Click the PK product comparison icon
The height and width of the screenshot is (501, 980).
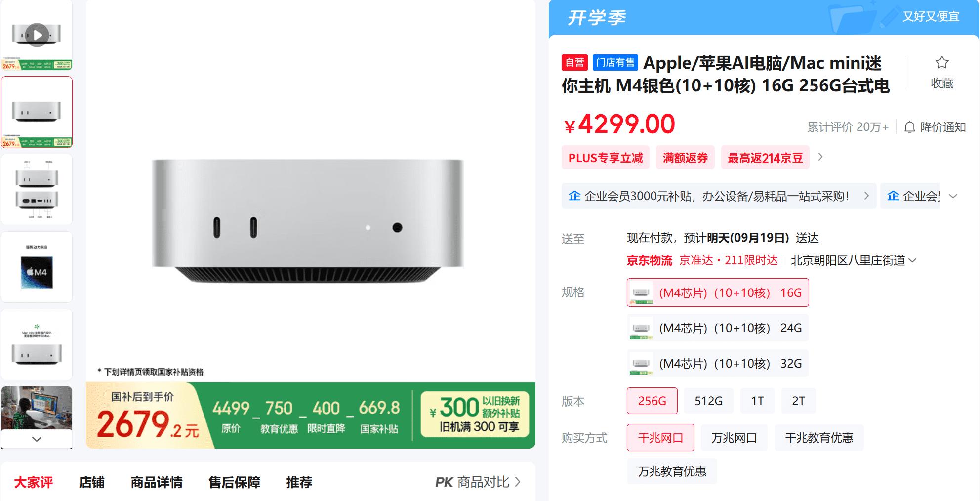444,482
